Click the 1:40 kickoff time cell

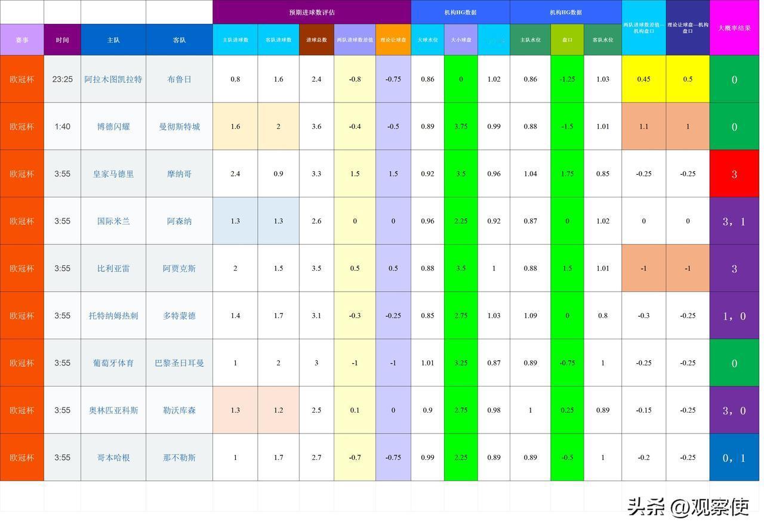tap(62, 126)
